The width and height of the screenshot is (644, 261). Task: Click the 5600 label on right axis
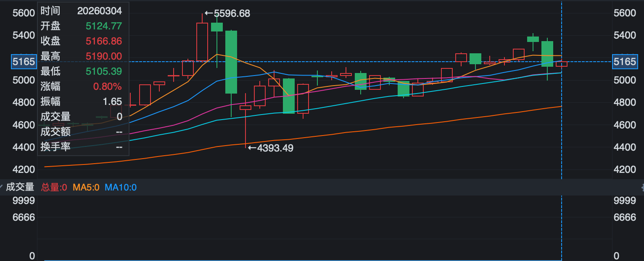625,13
